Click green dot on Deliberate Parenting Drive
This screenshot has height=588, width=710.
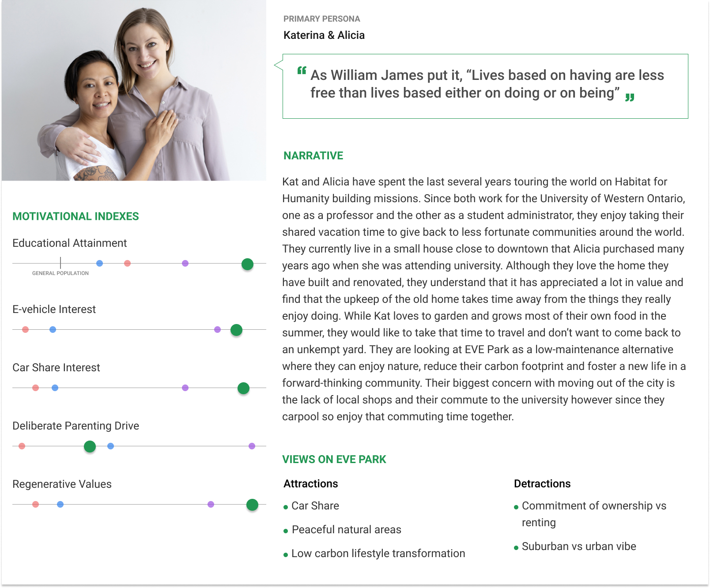(90, 446)
